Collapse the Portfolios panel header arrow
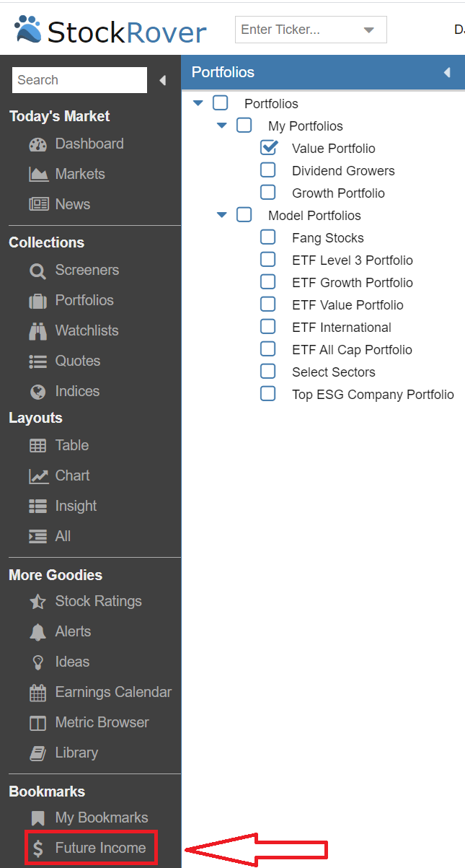The height and width of the screenshot is (868, 465). (x=447, y=72)
